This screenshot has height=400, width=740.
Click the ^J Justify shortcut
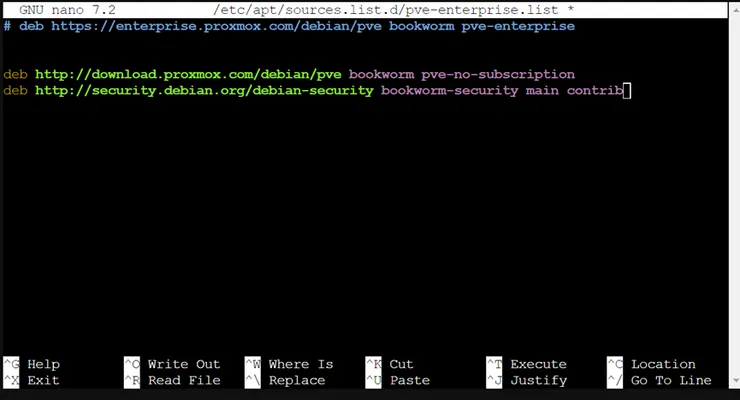(x=526, y=380)
